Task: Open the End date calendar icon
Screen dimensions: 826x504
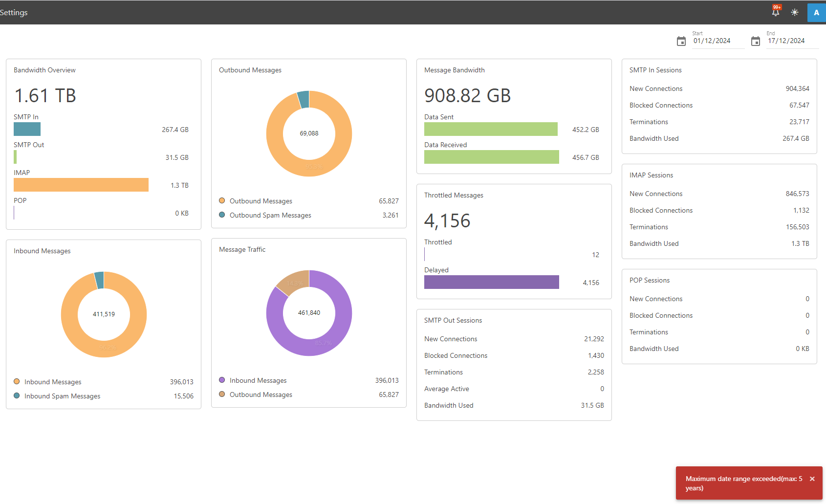Action: [x=756, y=41]
